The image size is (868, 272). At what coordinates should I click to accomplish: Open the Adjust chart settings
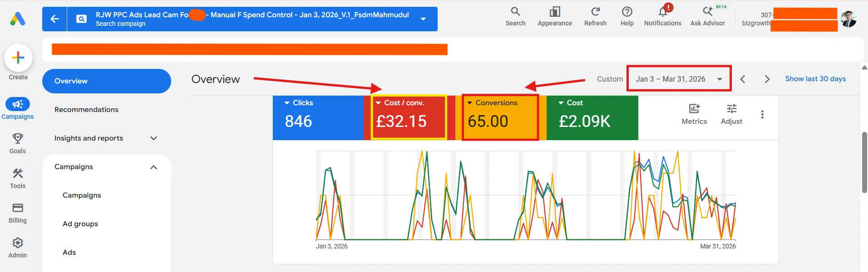(x=731, y=114)
